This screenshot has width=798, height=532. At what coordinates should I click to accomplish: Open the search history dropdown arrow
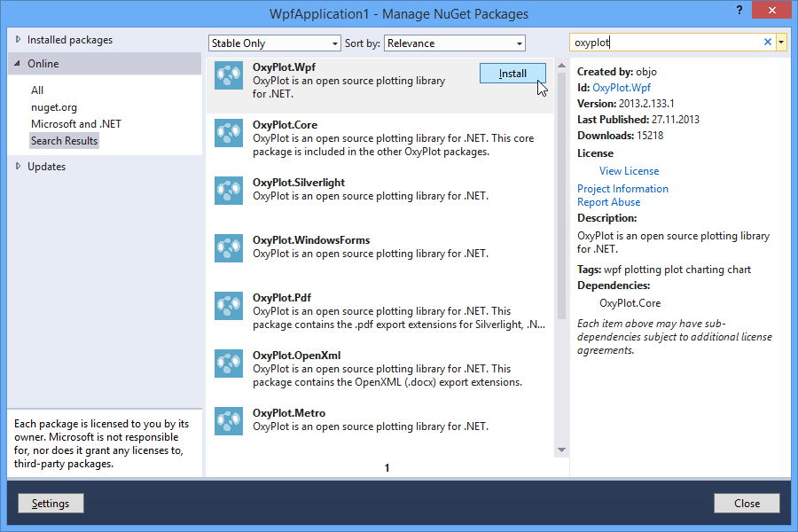[781, 42]
